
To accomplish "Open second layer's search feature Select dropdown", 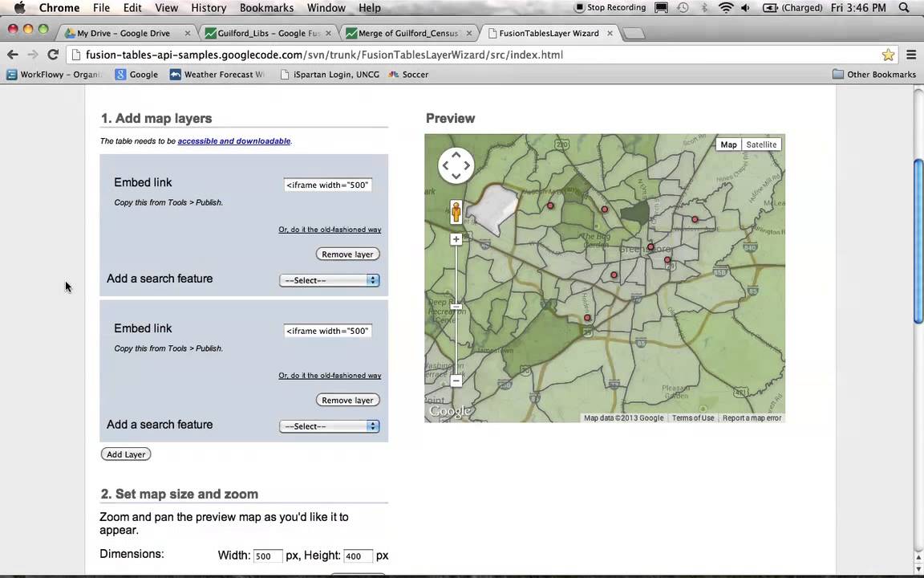I will (330, 426).
